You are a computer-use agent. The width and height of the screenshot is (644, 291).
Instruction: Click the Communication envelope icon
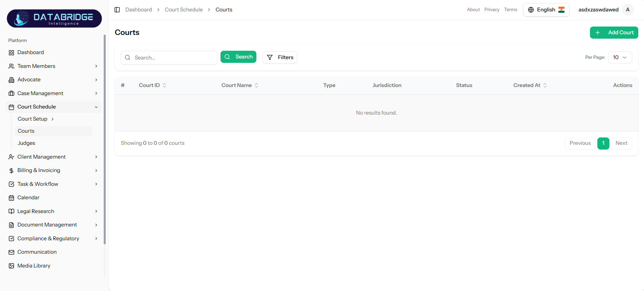pyautogui.click(x=11, y=252)
